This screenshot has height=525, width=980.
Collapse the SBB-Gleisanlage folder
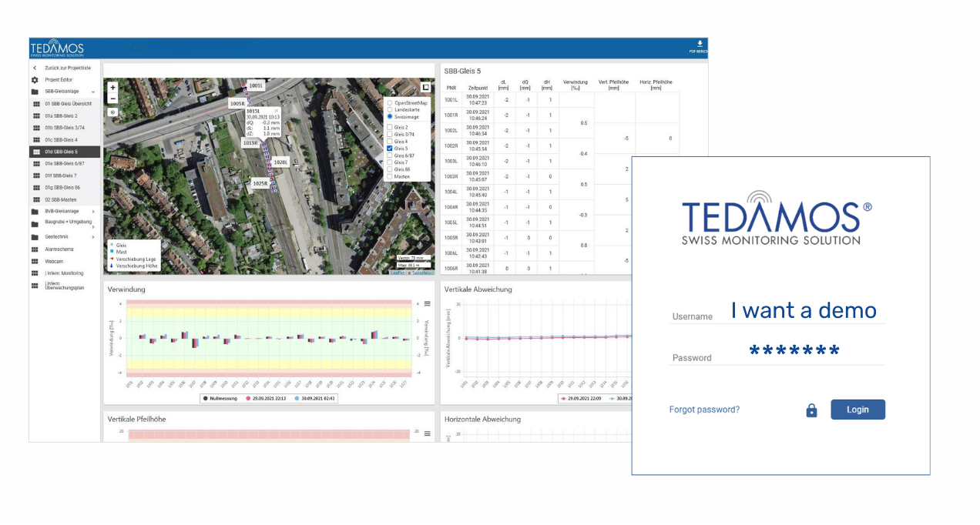coord(93,92)
